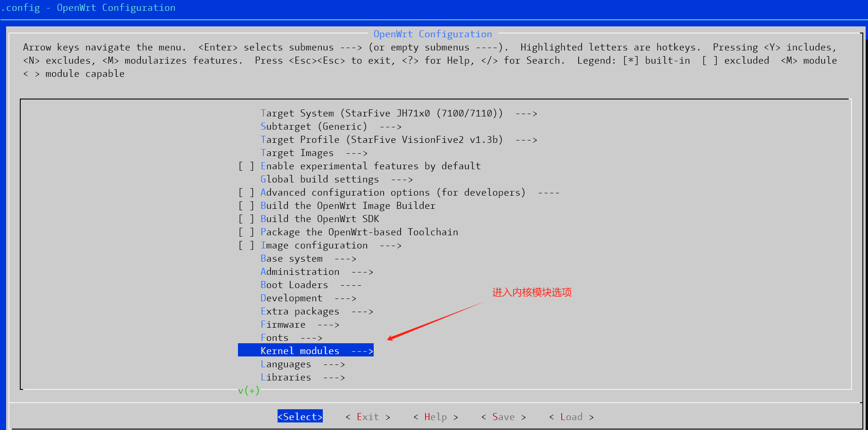
Task: Toggle Advanced configuration options checkbox
Action: (246, 192)
